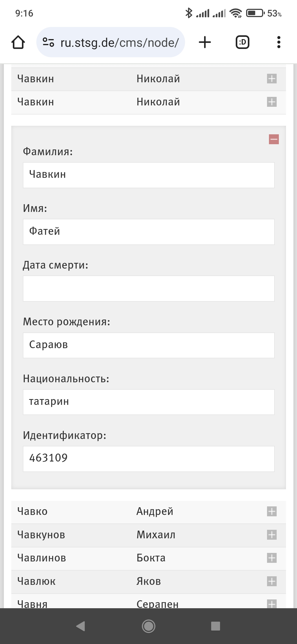Click the Фамилия field with Чавкин
297x644 pixels.
148,175
